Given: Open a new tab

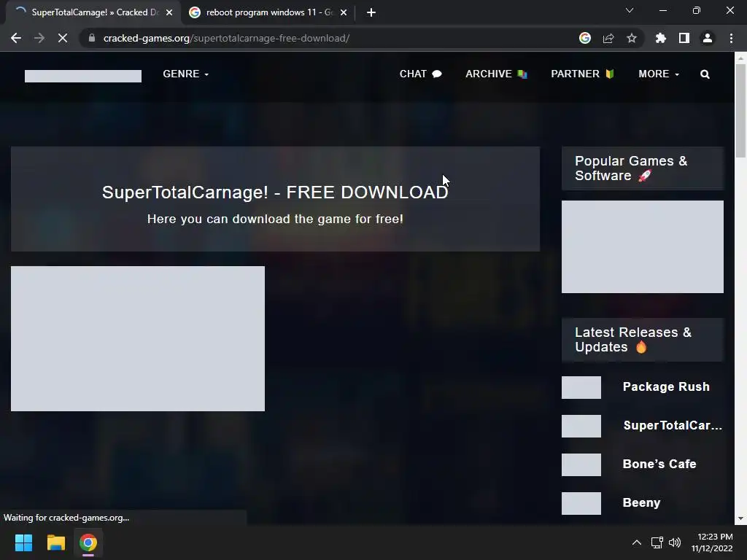Looking at the screenshot, I should [x=371, y=12].
